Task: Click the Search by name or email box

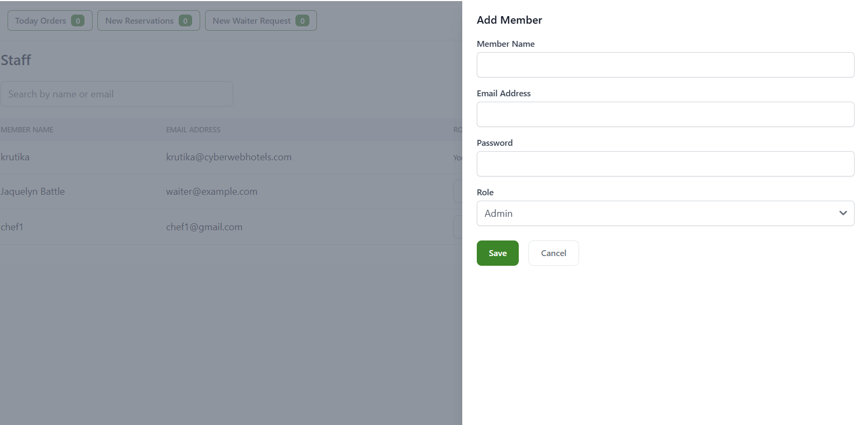Action: (116, 94)
